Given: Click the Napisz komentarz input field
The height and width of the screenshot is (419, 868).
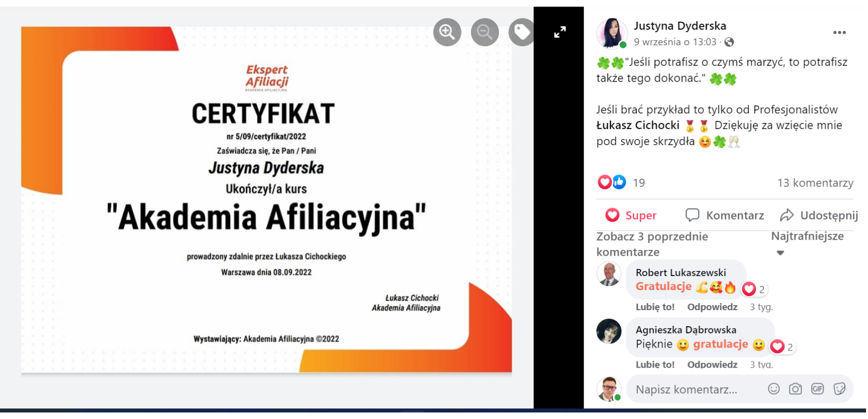Looking at the screenshot, I should [696, 389].
